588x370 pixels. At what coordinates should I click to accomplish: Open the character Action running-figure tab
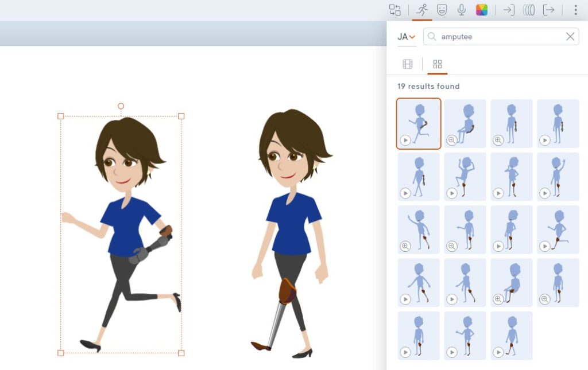[422, 10]
